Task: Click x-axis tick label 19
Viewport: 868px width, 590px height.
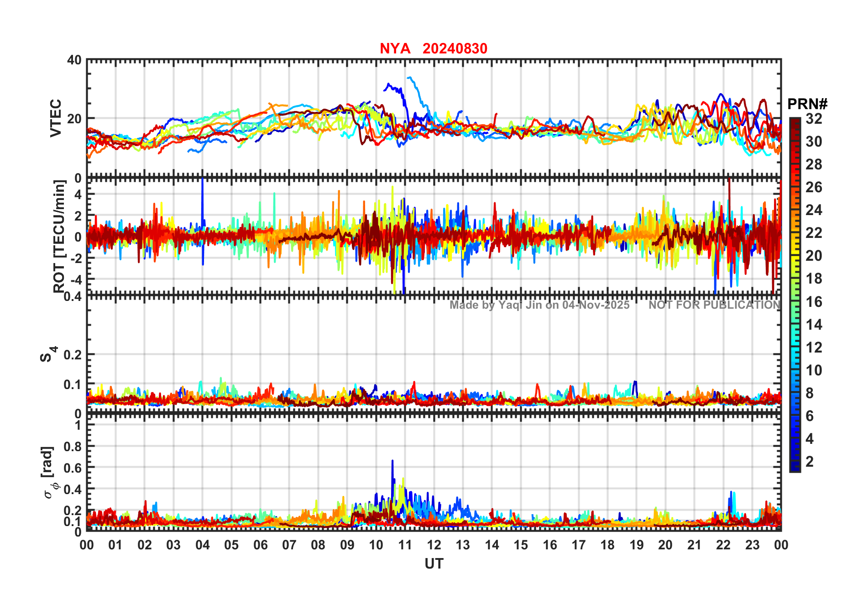Action: tap(637, 545)
